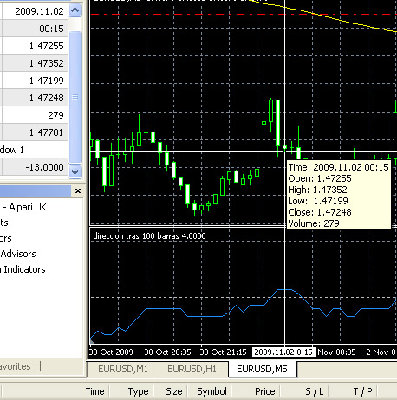Switch to the EURUSD,M1 chart tab
Image resolution: width=397 pixels, height=400 pixels.
(x=123, y=369)
